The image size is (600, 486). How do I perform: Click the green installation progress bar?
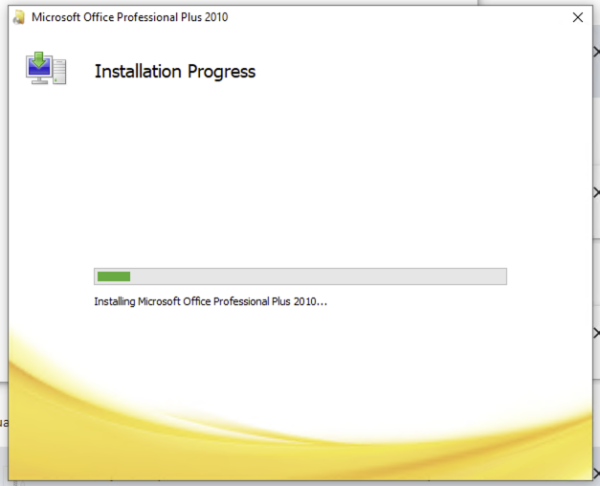click(300, 276)
